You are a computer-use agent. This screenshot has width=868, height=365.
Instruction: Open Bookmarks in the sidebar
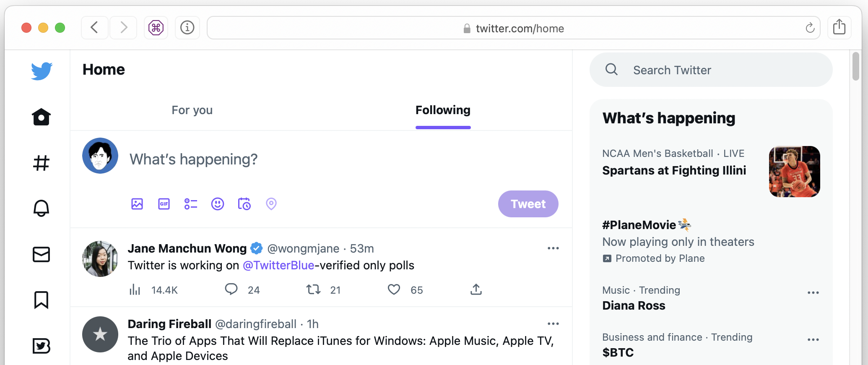[41, 300]
